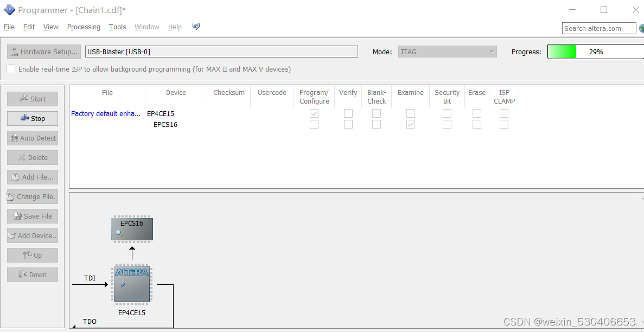Toggle ISP CLAMP for EP4CE15
Viewport: 644px width, 332px height.
tap(504, 113)
